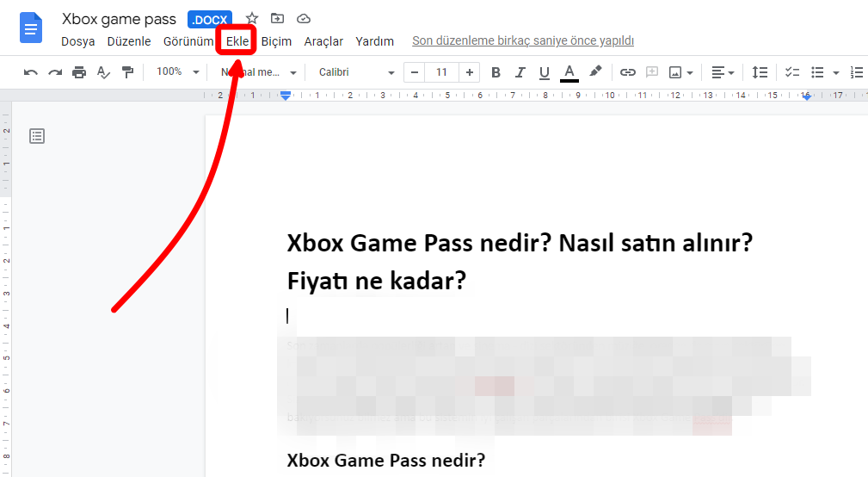Run spell check from toolbar
Viewport: 868px width, 477px height.
click(103, 72)
